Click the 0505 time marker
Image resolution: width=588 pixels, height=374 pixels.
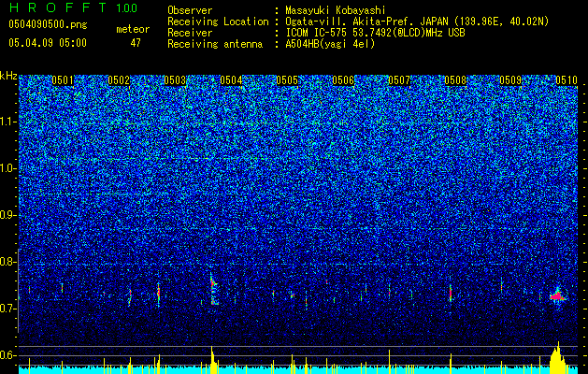(287, 80)
